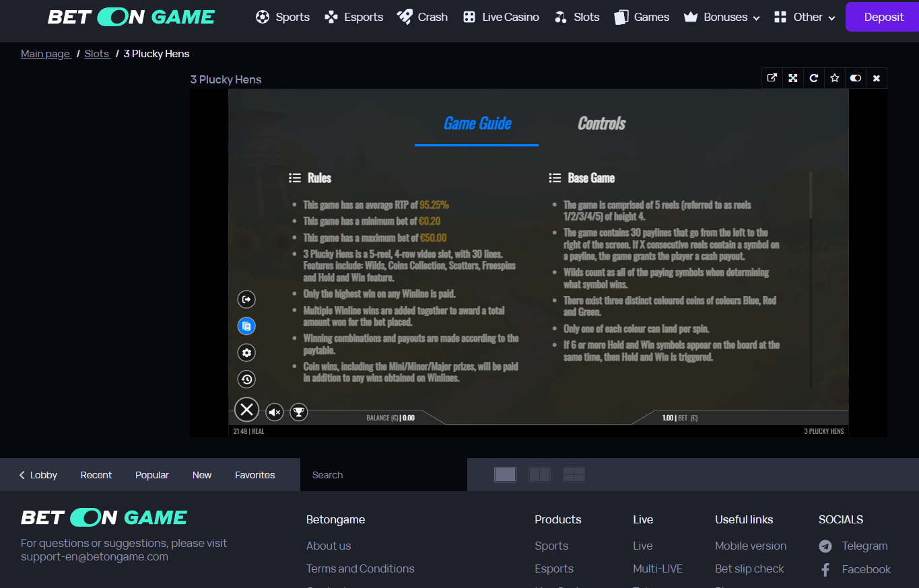This screenshot has height=588, width=919.
Task: Open the Bet slip check footer link
Action: pos(749,568)
